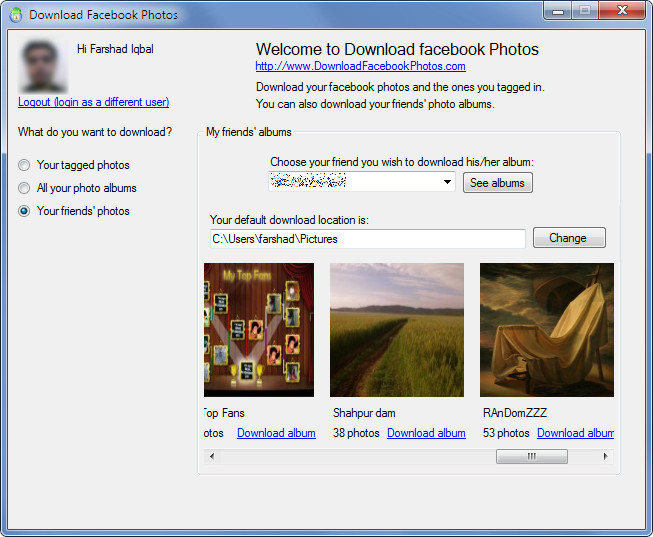Open the RAnDomZZZ painting thumbnail
The height and width of the screenshot is (537, 653).
pyautogui.click(x=547, y=330)
